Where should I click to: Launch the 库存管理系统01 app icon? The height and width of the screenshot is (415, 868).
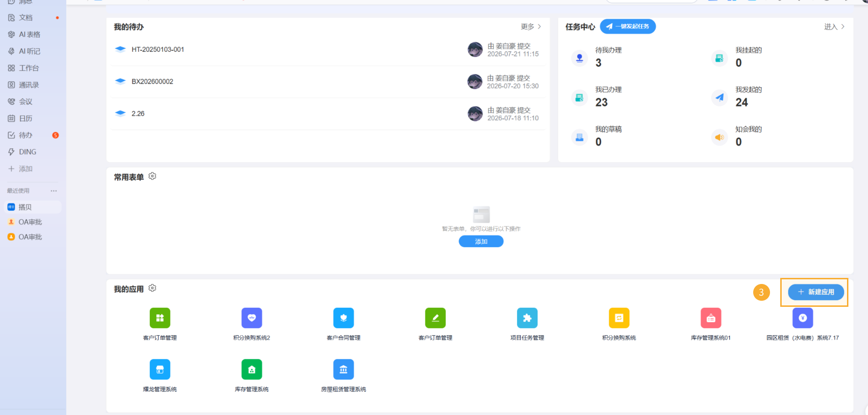(711, 318)
